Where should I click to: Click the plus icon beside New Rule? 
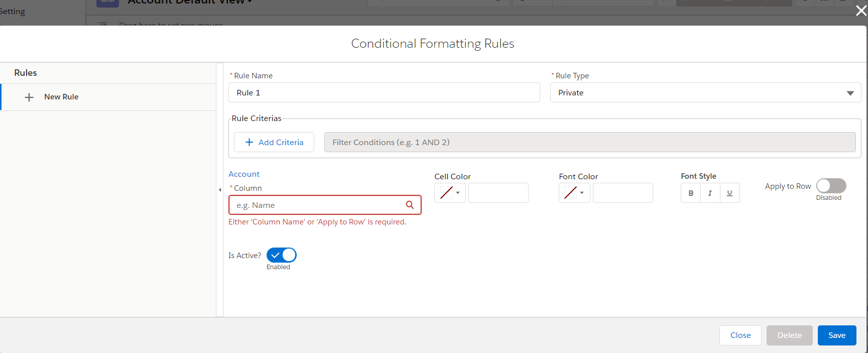pyautogui.click(x=29, y=97)
